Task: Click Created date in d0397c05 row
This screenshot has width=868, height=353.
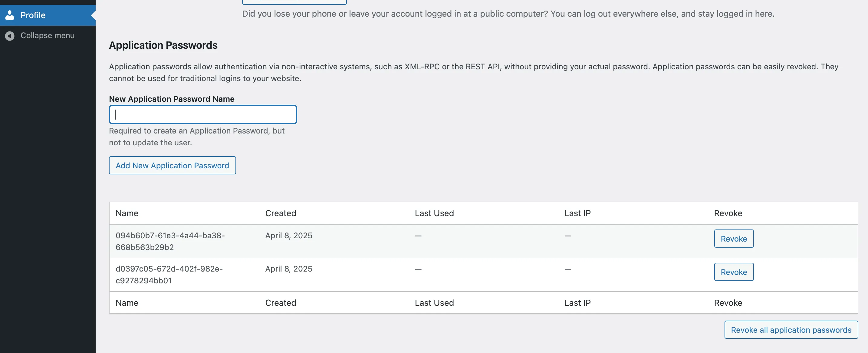Action: tap(288, 269)
